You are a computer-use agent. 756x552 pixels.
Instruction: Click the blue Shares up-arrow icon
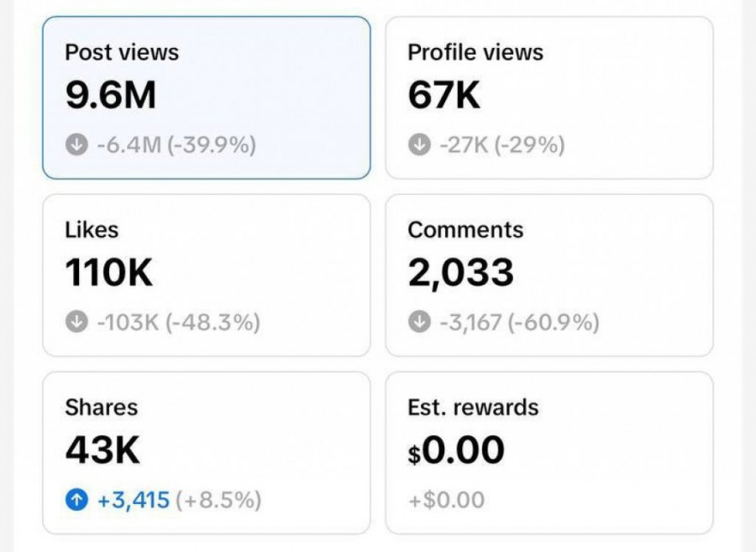(x=76, y=501)
